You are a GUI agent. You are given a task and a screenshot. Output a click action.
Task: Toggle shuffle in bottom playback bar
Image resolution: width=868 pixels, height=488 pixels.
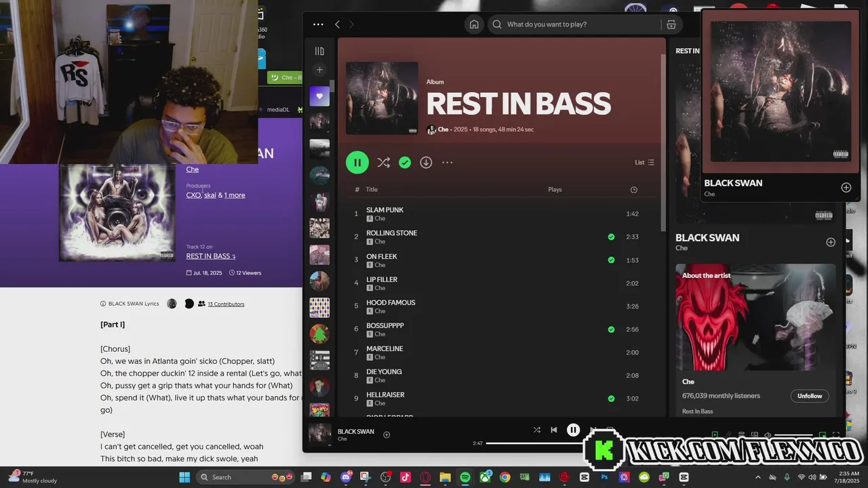(537, 430)
